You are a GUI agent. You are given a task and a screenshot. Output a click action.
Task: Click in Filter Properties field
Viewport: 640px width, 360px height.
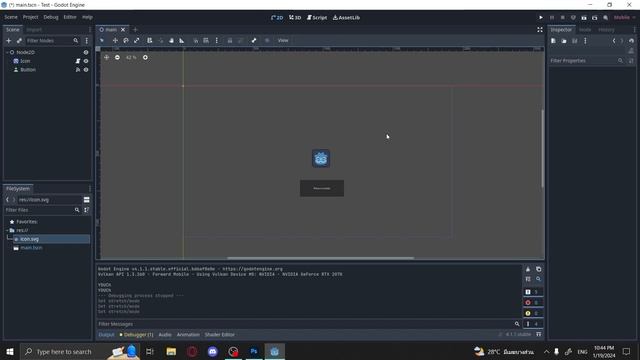[587, 60]
